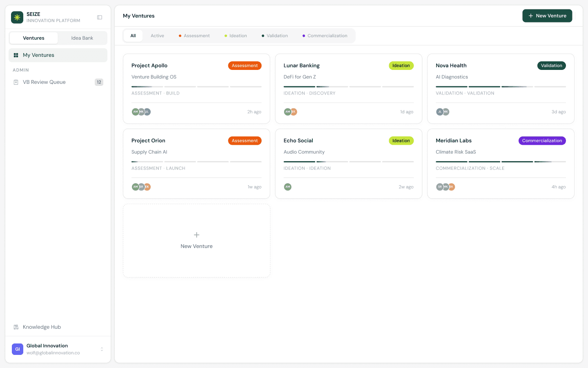
Task: Click the JL avatar on Nova Health card
Action: tap(439, 112)
